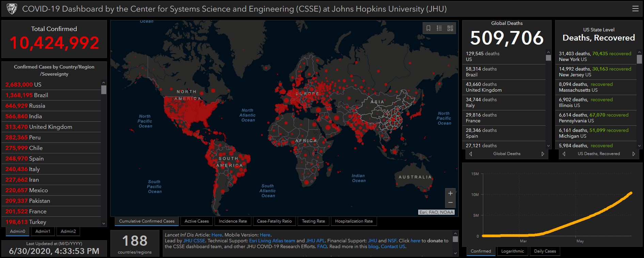Select the Admin0 tab
Viewport: 644px width, 258px height.
(x=18, y=231)
